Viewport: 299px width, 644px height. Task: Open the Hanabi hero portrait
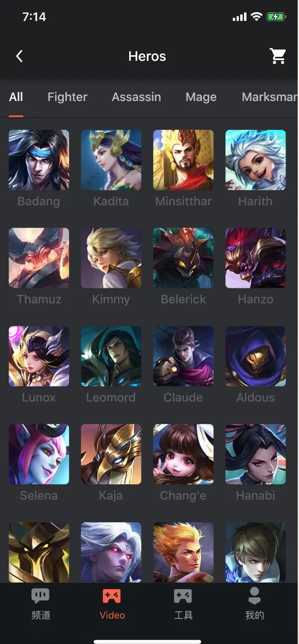[255, 454]
